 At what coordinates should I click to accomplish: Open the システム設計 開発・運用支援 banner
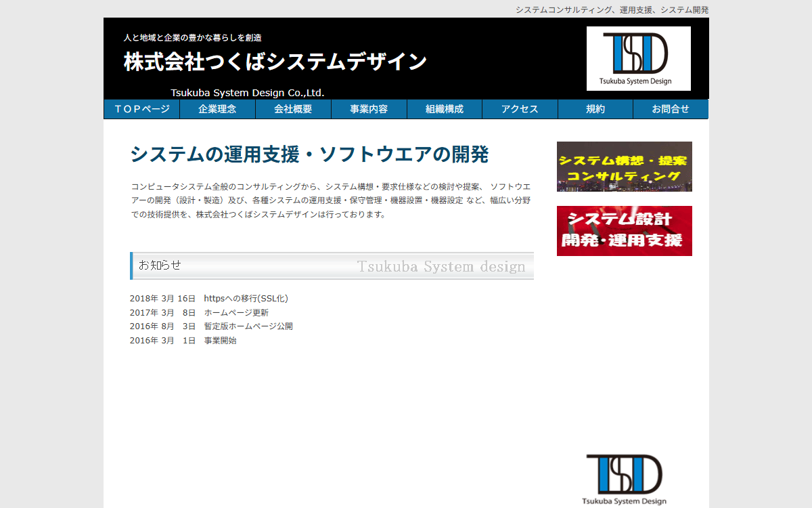625,231
